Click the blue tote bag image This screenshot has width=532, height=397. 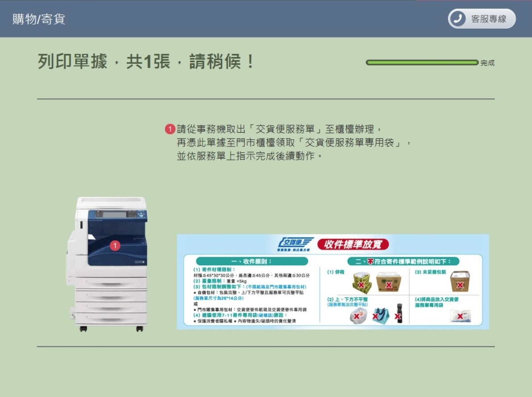pos(380,316)
